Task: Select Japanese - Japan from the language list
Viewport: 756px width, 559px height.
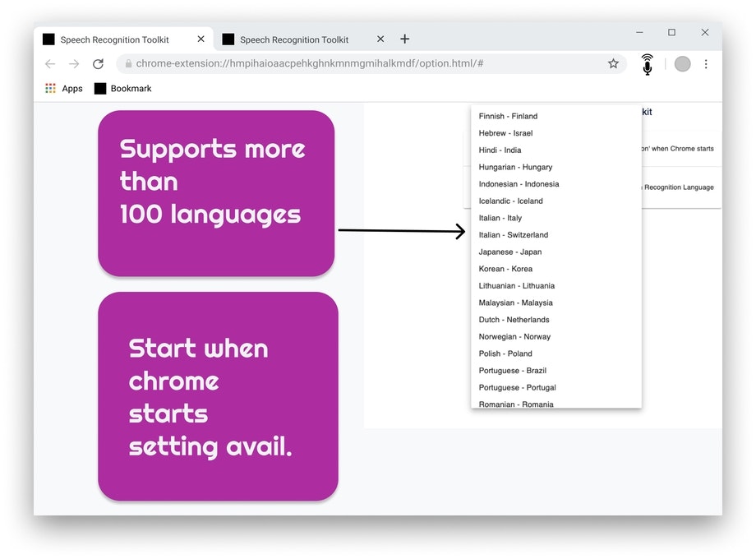Action: [x=509, y=252]
